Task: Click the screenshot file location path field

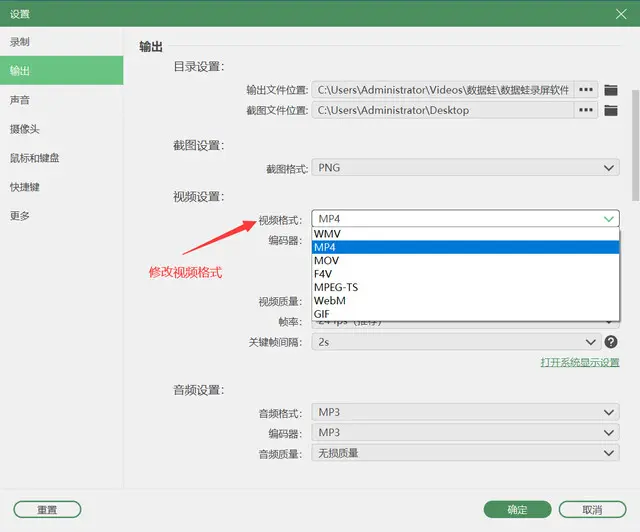Action: [443, 110]
